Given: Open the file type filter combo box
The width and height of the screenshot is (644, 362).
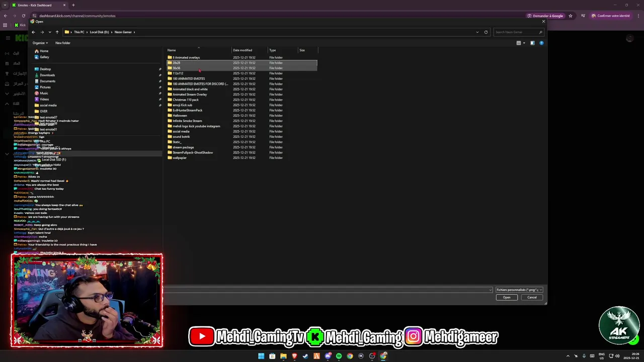Looking at the screenshot, I should [519, 290].
